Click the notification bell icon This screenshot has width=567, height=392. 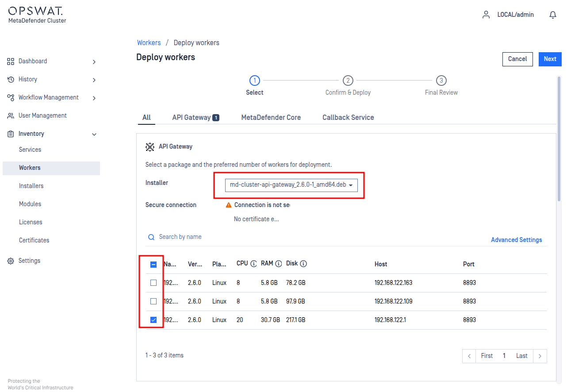552,15
